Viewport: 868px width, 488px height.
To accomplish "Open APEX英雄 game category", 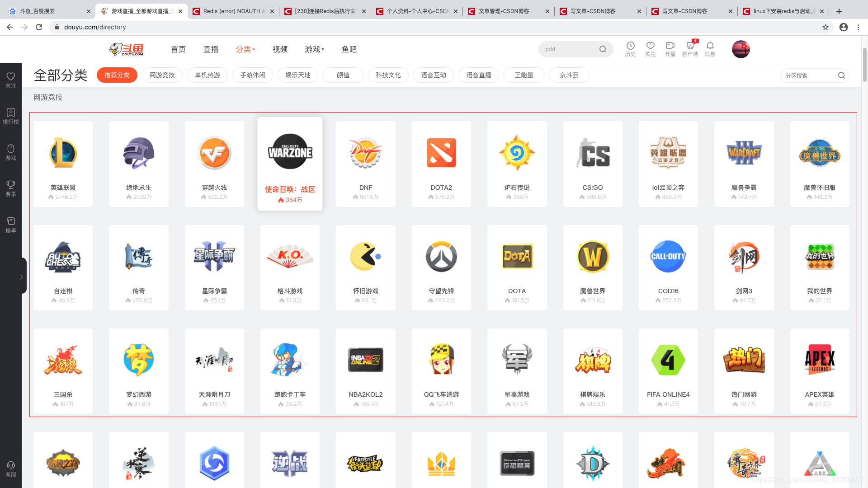I will (820, 371).
